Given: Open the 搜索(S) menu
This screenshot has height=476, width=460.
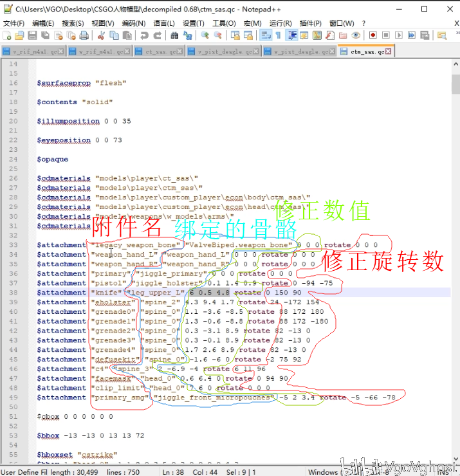Looking at the screenshot, I should pos(73,23).
